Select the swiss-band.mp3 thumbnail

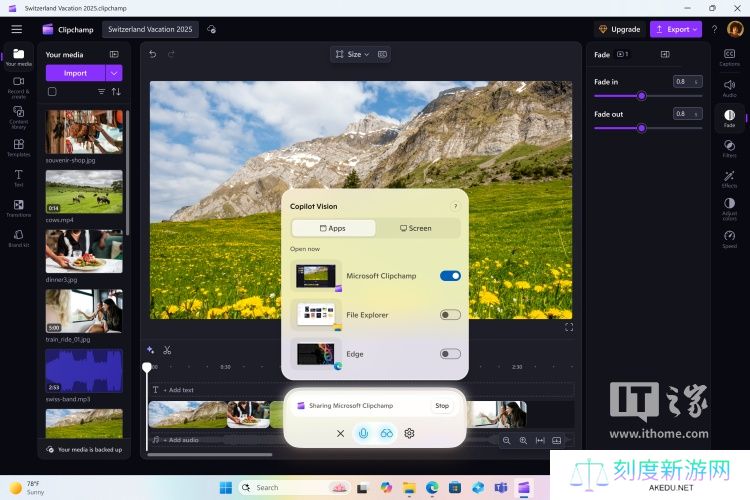click(84, 371)
